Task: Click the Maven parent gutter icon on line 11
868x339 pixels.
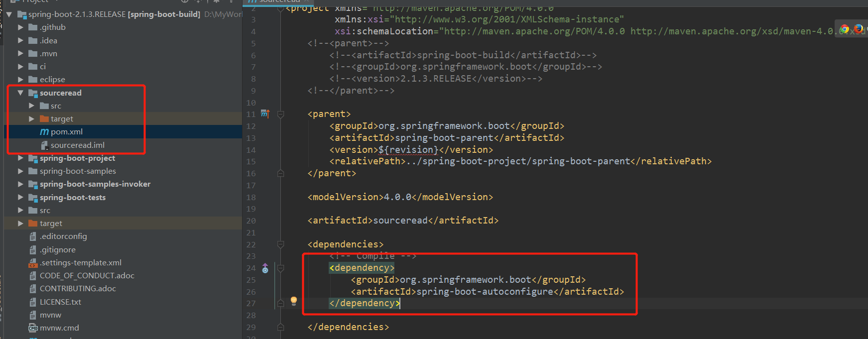Action: tap(265, 114)
